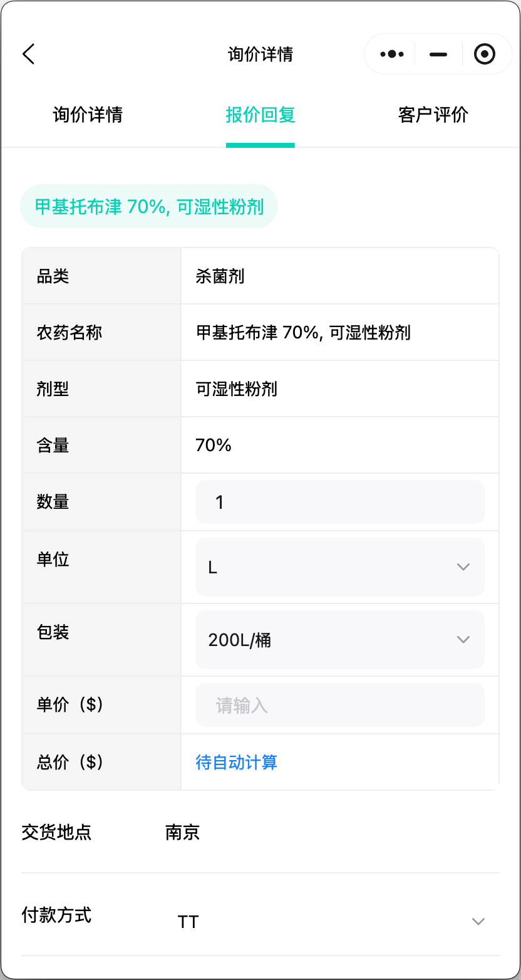Viewport: 521px width, 980px height.
Task: Click the 杀菌剂 value in 品类 row
Action: click(220, 276)
